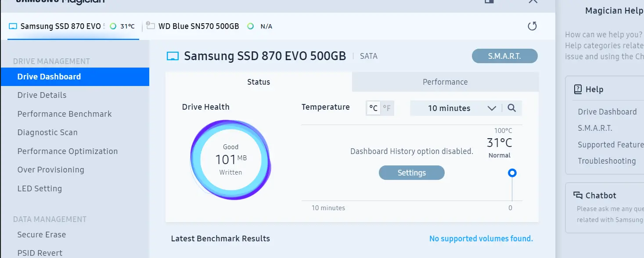The width and height of the screenshot is (644, 258).
Task: Click the SATA interface label
Action: (368, 56)
